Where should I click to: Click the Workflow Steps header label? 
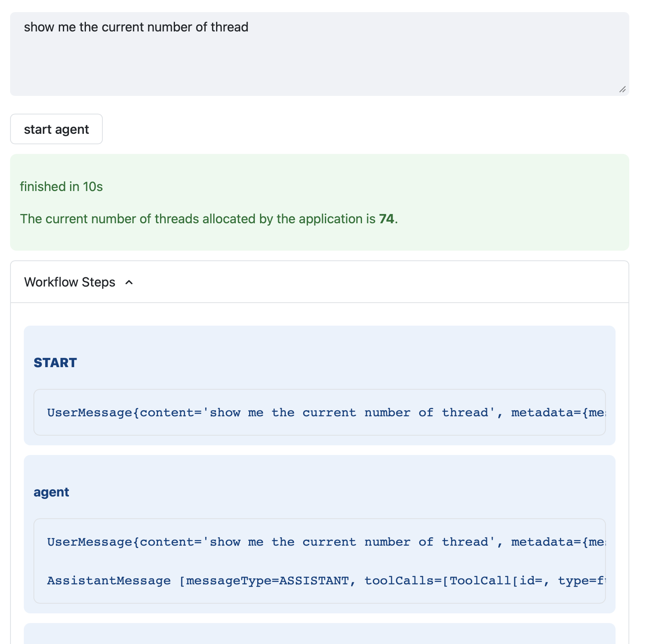point(70,283)
